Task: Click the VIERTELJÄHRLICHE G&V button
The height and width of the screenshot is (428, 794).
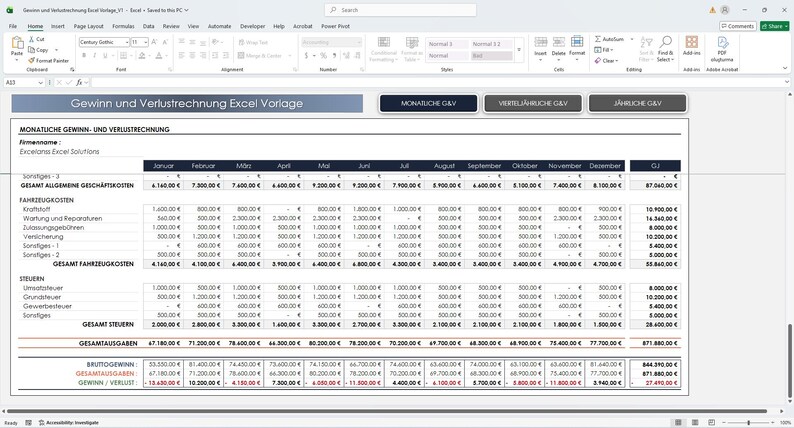Action: click(533, 103)
